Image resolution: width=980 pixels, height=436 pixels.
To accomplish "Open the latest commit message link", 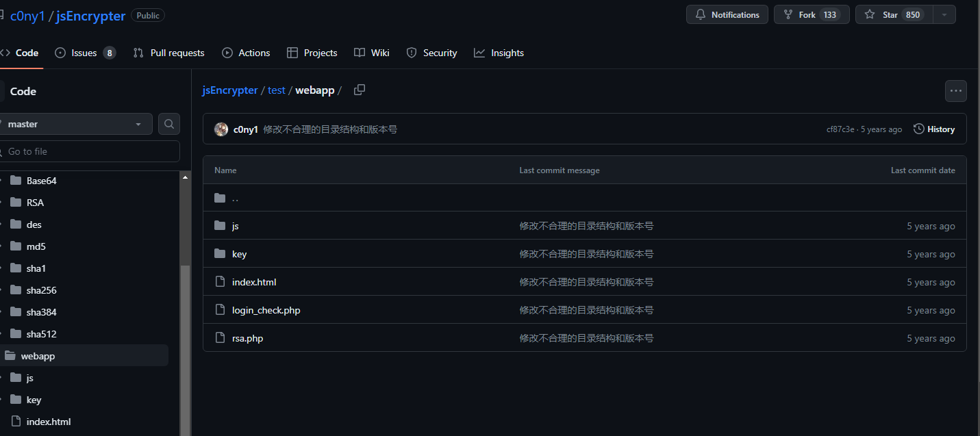I will (x=330, y=129).
